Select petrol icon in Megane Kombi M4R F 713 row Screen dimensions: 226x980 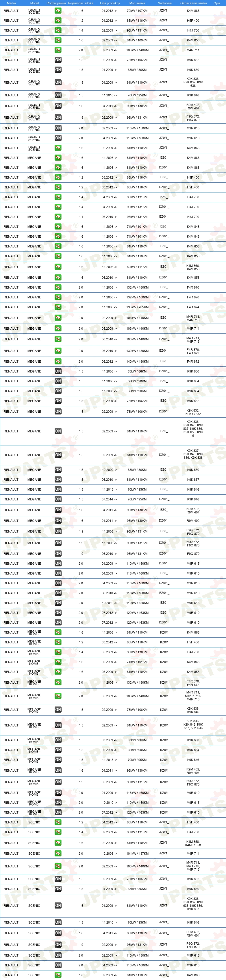58,696
